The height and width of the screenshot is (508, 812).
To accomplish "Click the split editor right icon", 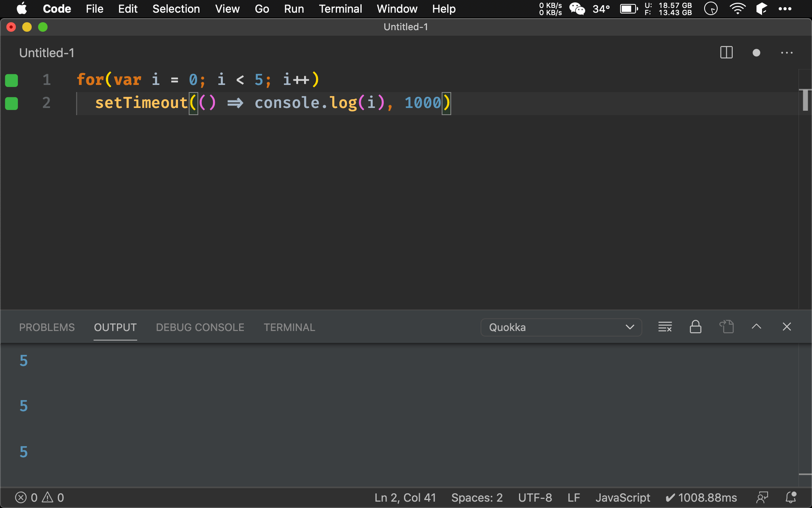I will point(726,53).
